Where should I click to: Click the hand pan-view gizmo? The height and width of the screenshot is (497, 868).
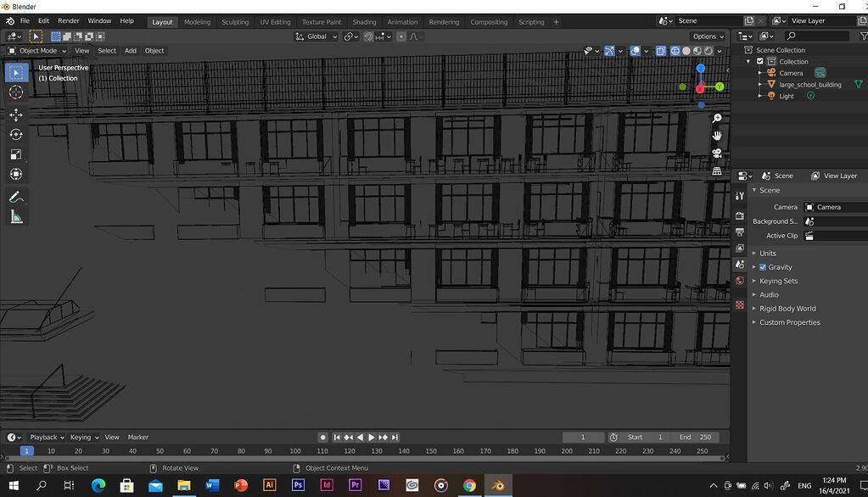717,136
